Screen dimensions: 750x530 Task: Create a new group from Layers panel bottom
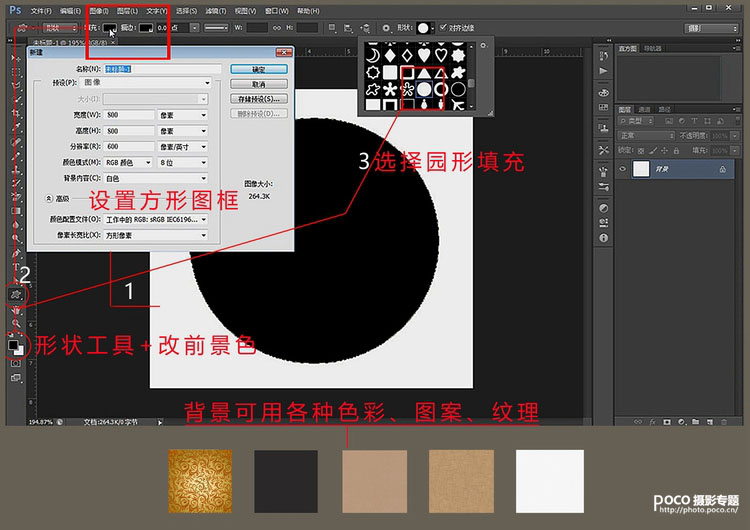tap(695, 422)
